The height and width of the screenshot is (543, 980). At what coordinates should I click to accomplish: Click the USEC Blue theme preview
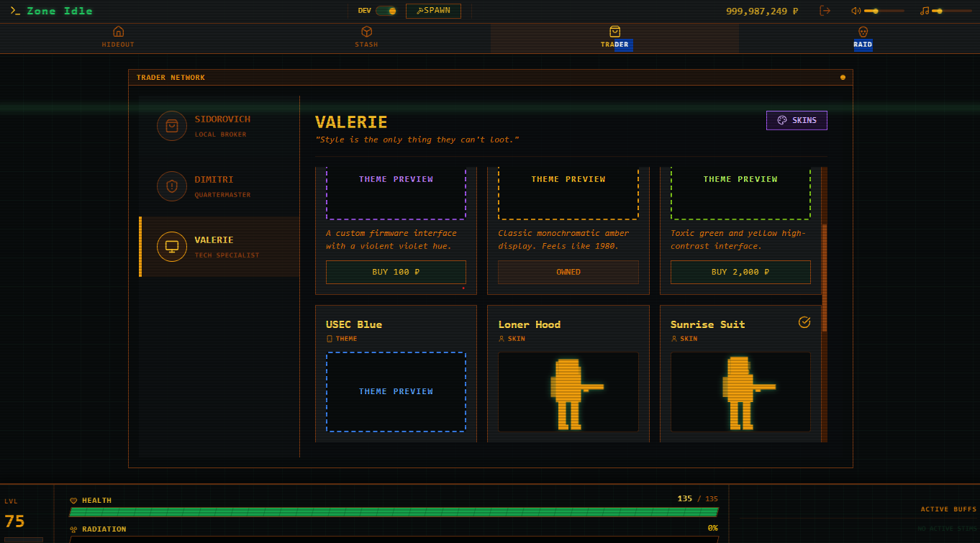click(x=396, y=392)
